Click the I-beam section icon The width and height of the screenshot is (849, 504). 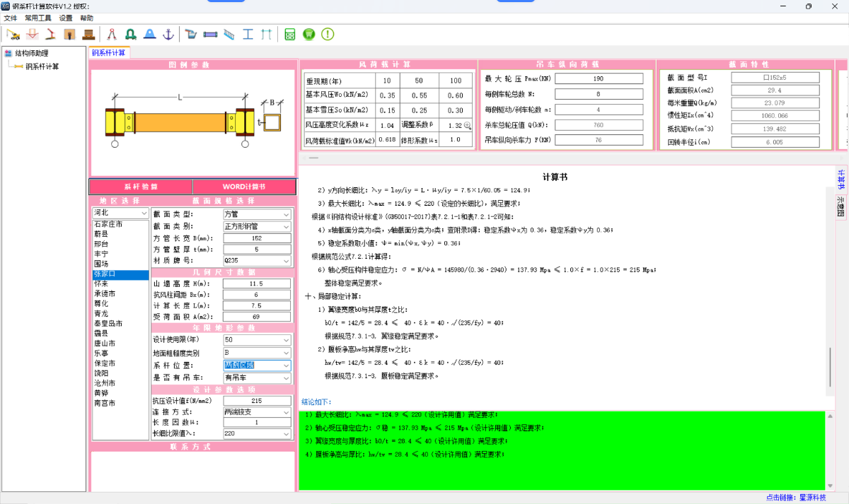(x=248, y=34)
